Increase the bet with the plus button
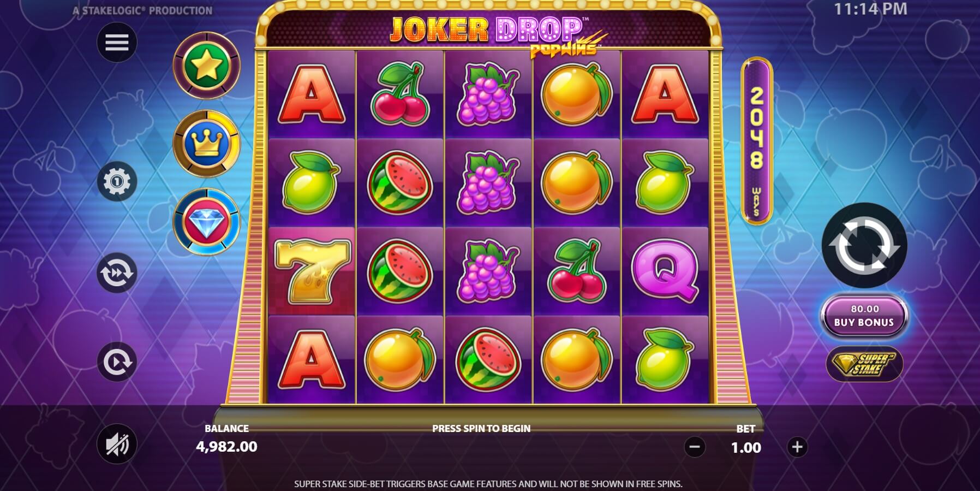Viewport: 980px width, 491px height. point(797,447)
